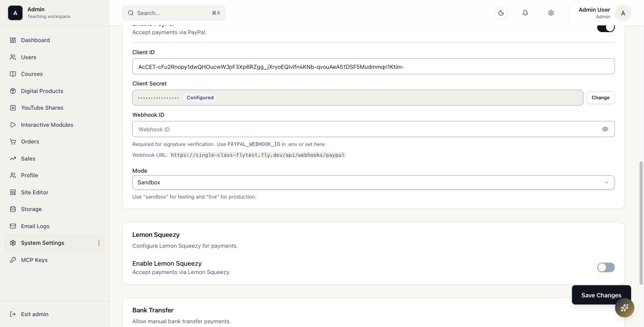Screen dimensions: 644x327
Task: Click the chevron in the Mode selector
Action: click(x=606, y=183)
